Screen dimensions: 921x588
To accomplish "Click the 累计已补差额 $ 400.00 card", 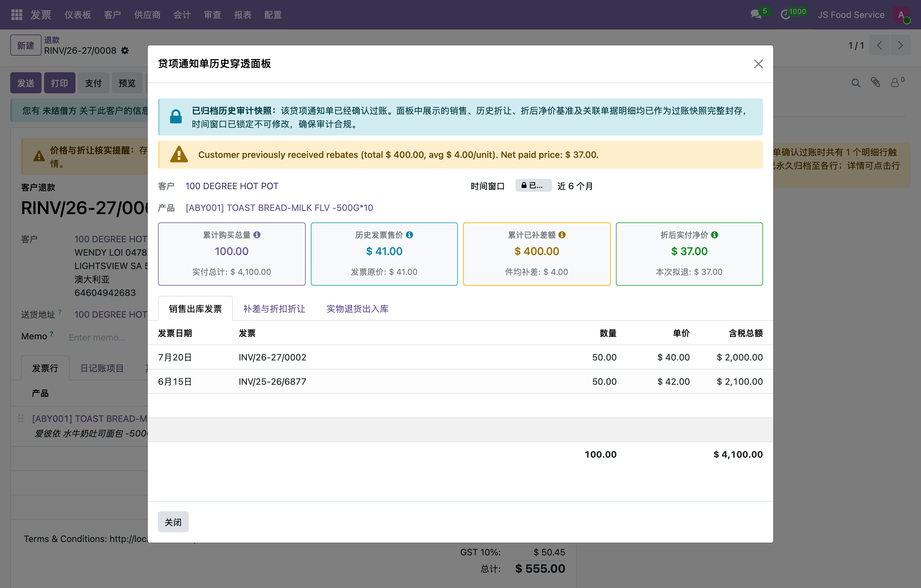I will click(x=537, y=254).
